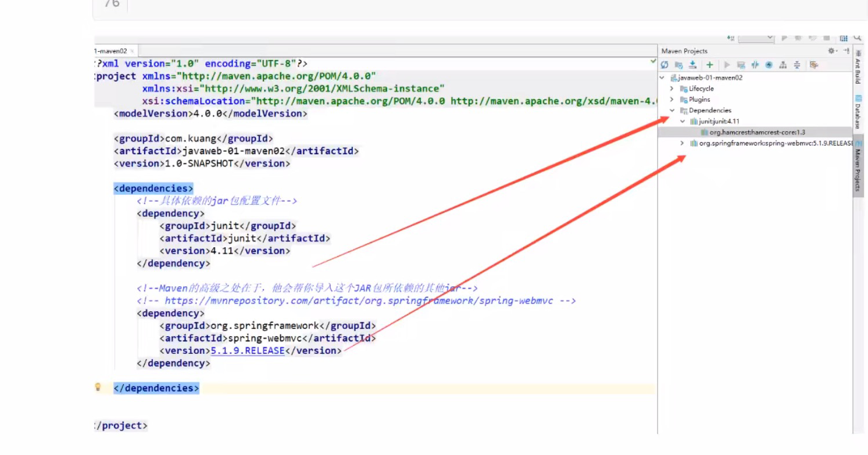Click the green checkmark inspection indicator
868x455 pixels.
click(x=653, y=61)
